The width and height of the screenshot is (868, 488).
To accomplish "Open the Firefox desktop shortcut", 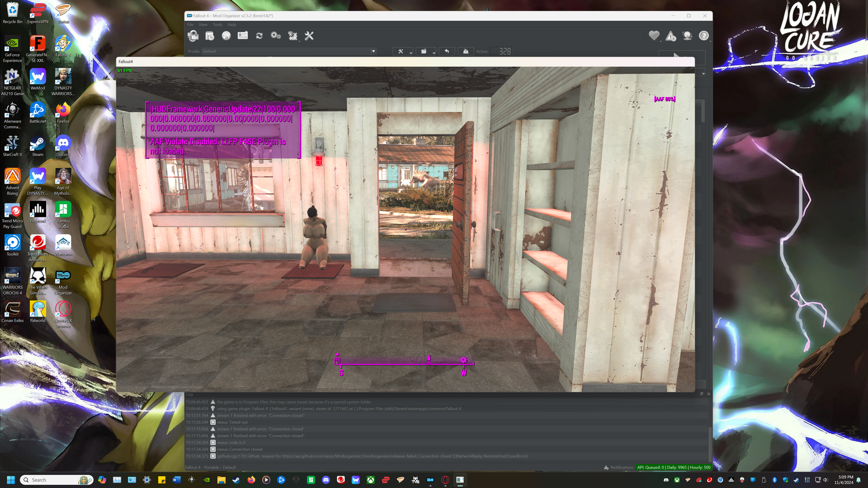I will click(x=63, y=113).
